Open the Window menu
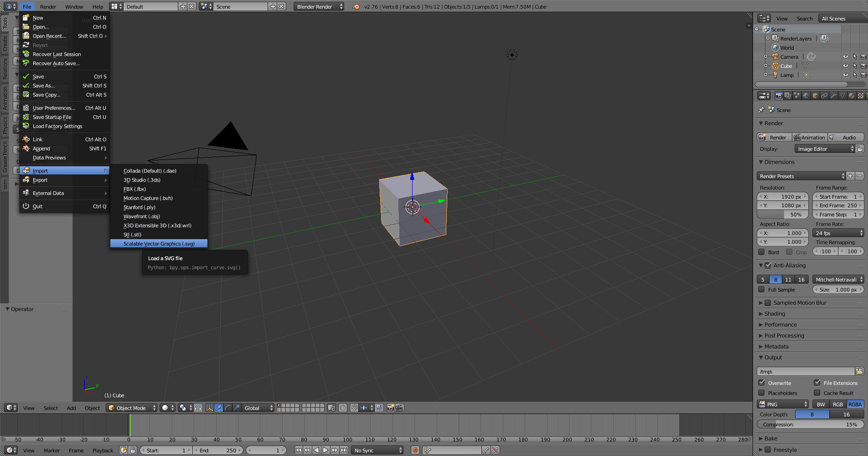Screen dimensions: 868x456 74,6
